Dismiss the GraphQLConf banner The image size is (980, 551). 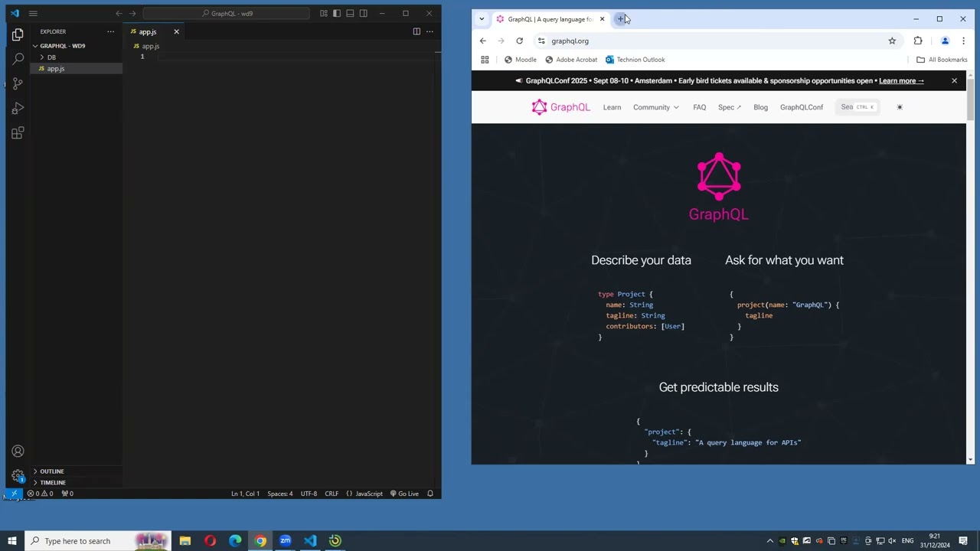[954, 80]
